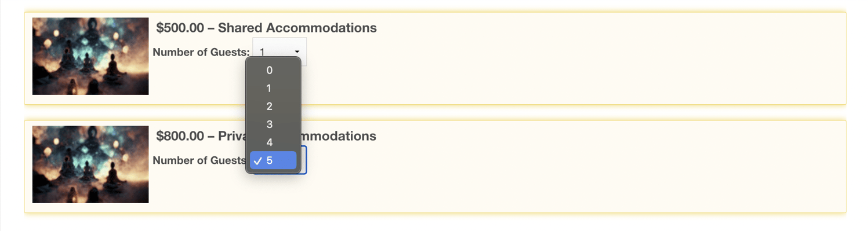The image size is (868, 231).
Task: Click the Shared Accommodations meditation thumbnail
Action: (x=90, y=56)
